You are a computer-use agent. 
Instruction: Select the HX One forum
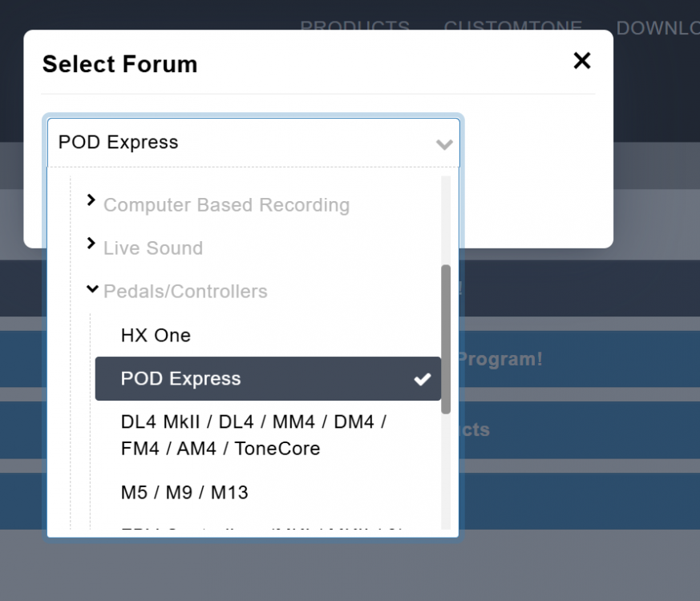coord(156,335)
